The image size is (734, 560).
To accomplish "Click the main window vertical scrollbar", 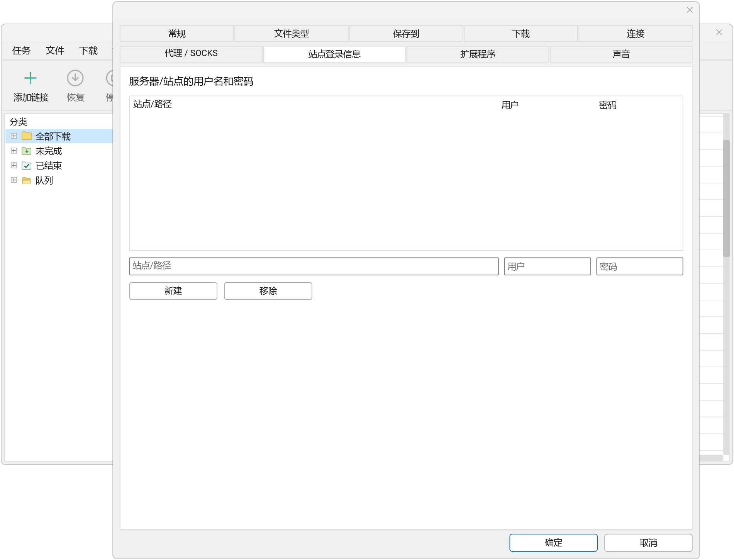I will point(727,199).
